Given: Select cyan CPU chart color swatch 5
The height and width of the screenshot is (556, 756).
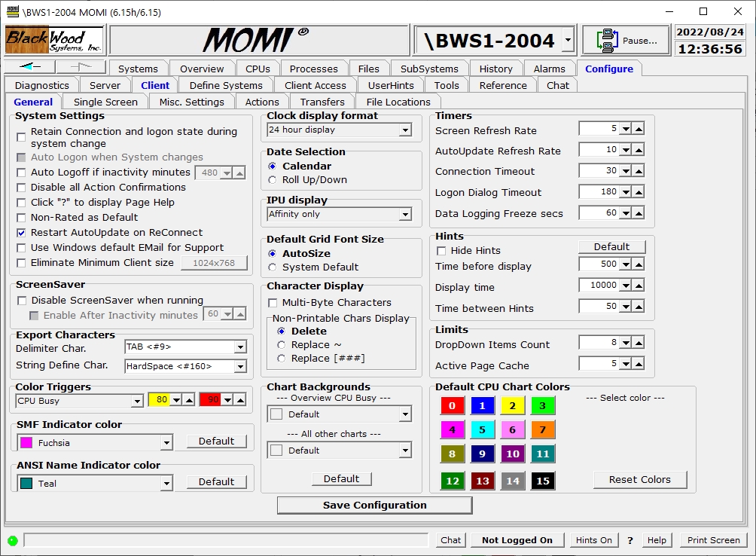Looking at the screenshot, I should point(482,429).
